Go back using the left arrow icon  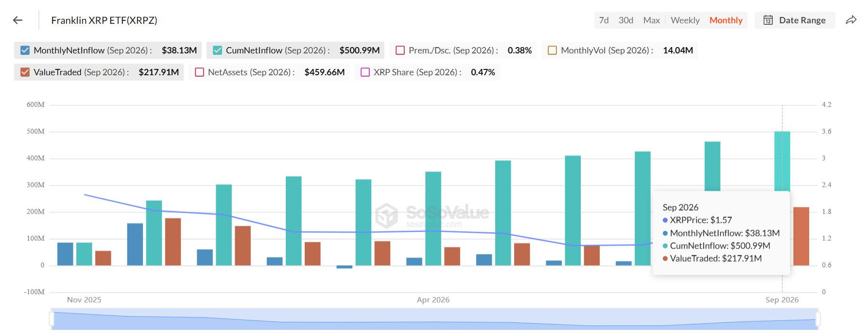[18, 20]
